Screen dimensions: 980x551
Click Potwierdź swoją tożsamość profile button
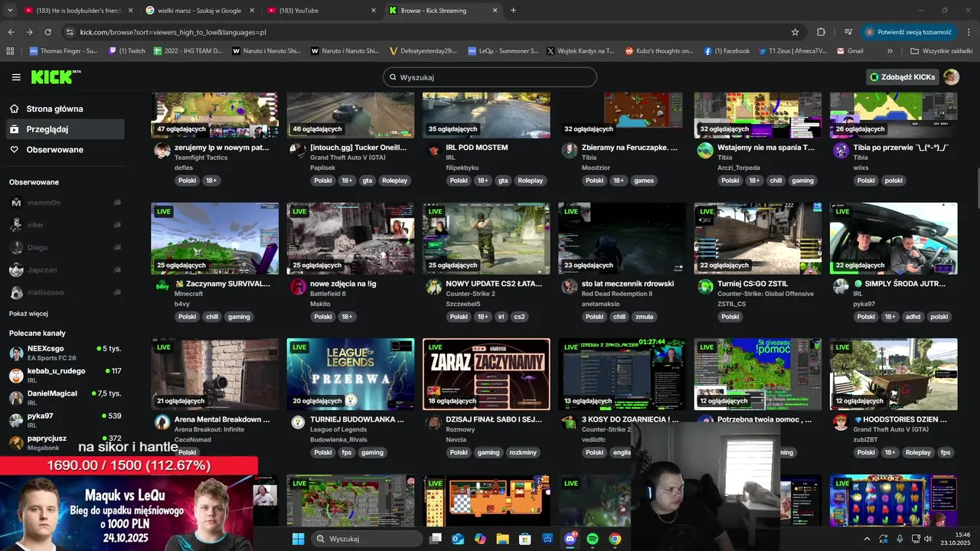(x=910, y=32)
